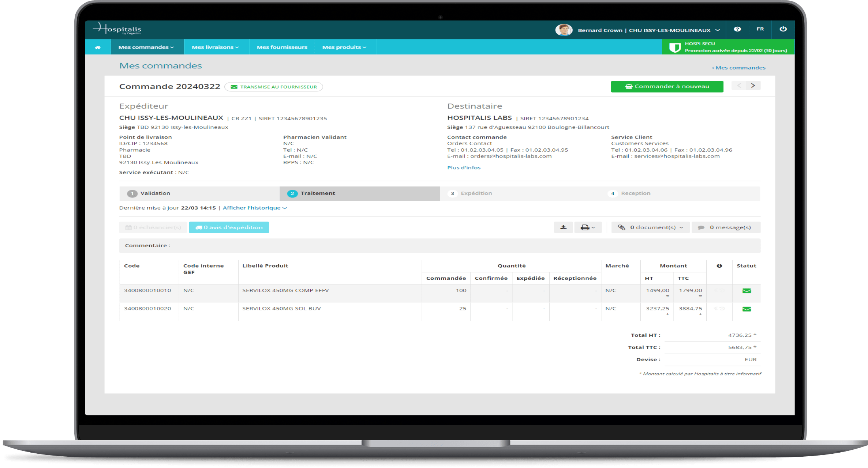Screen dimensions: 868x468
Task: Select the Validation step tab
Action: point(199,193)
